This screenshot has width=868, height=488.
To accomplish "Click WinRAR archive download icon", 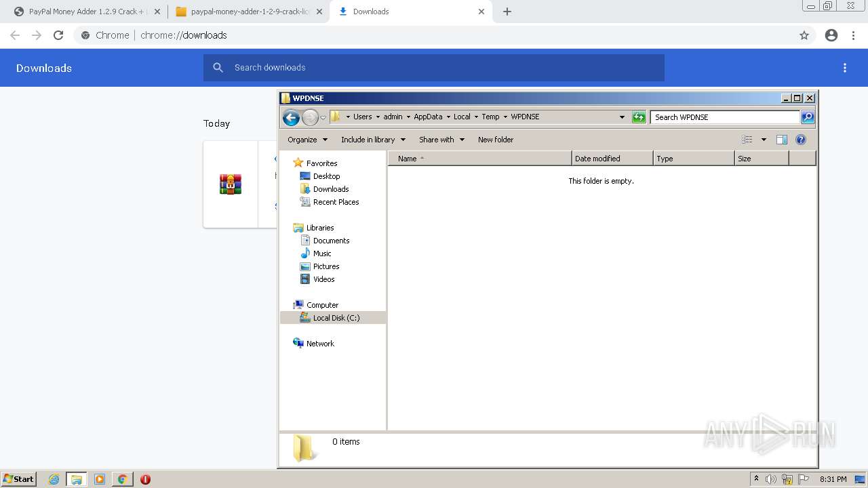I will coord(231,184).
